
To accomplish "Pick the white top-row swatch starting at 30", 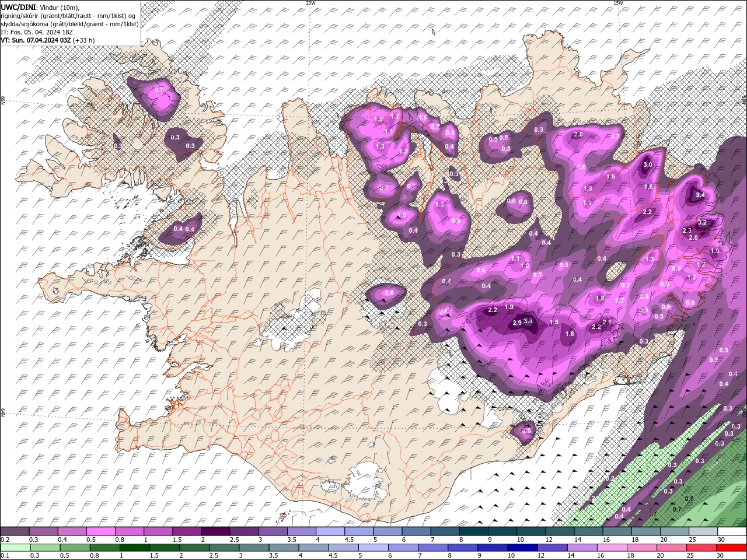I will click(x=732, y=531).
